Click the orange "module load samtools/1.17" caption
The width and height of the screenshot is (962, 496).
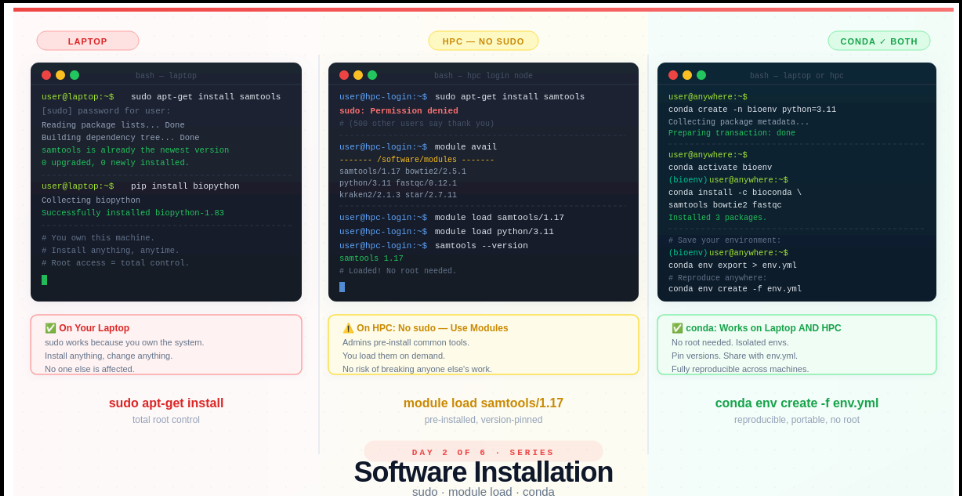click(483, 403)
